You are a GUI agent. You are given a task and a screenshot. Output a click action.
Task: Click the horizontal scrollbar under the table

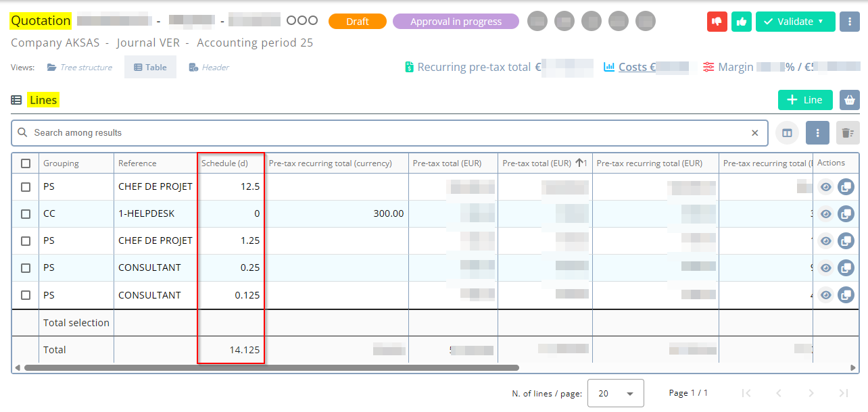click(x=270, y=368)
